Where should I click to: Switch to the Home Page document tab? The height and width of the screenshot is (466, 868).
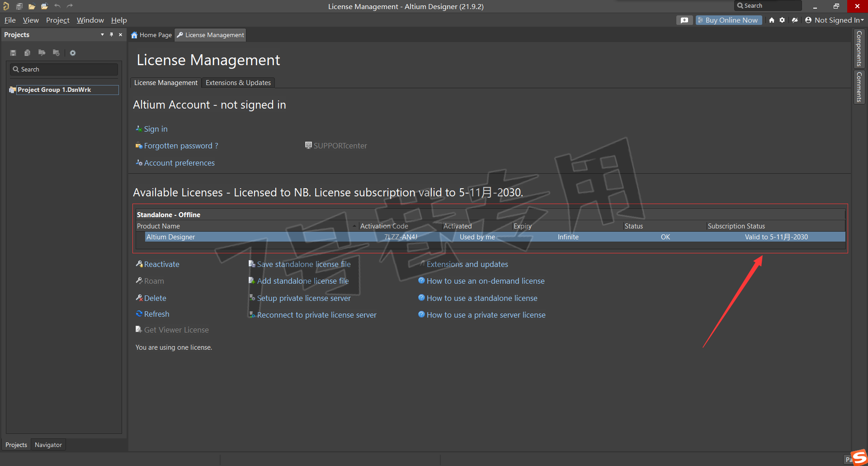(x=151, y=35)
